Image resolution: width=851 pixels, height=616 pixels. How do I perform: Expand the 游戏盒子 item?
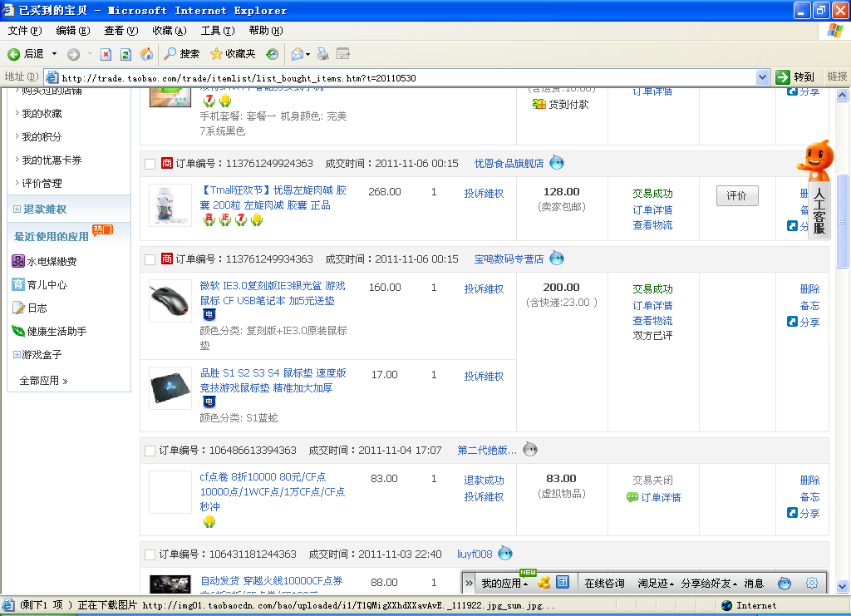[17, 354]
